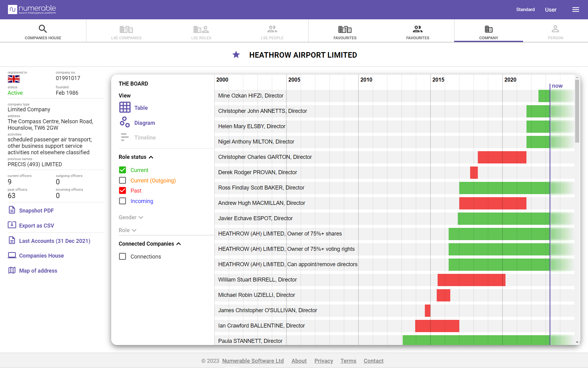Open Map of address link

pyautogui.click(x=38, y=271)
